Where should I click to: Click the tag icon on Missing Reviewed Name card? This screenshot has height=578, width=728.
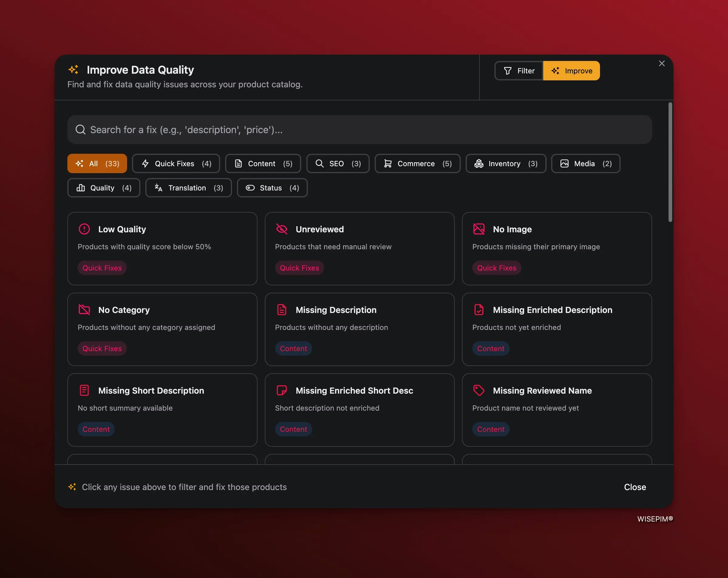[479, 390]
